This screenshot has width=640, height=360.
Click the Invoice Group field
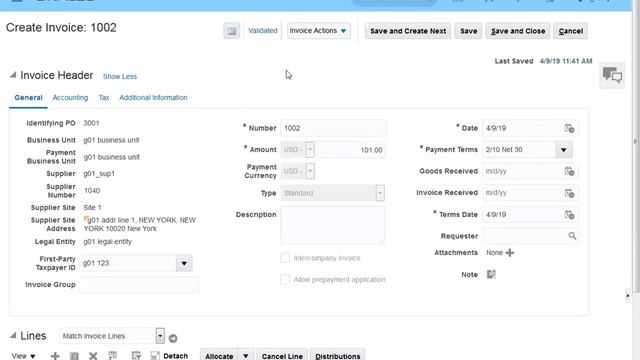point(139,284)
